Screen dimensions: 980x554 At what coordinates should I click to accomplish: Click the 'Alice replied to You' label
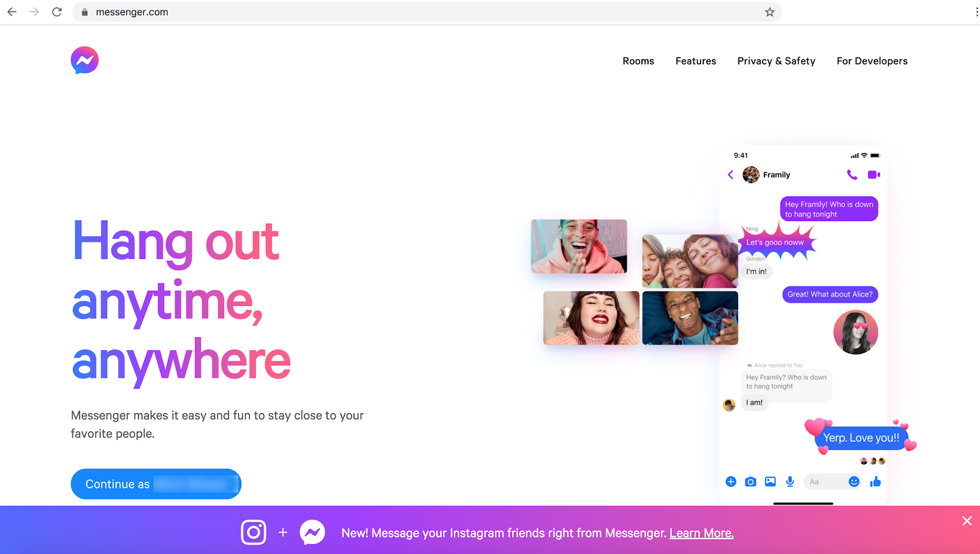775,365
